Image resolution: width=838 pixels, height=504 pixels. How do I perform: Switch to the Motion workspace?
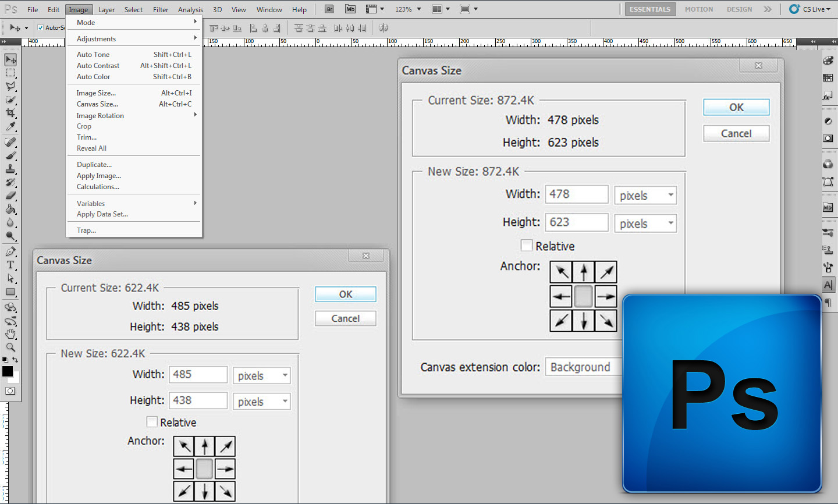click(x=699, y=9)
